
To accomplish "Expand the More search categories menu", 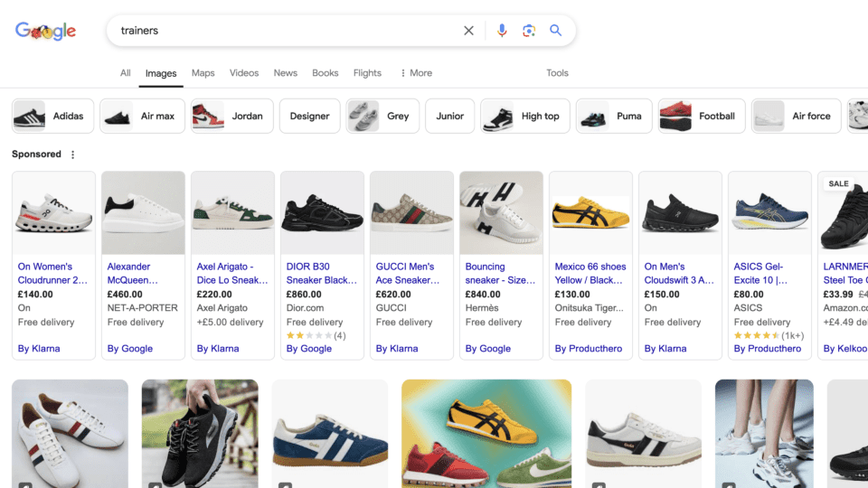I will click(416, 73).
